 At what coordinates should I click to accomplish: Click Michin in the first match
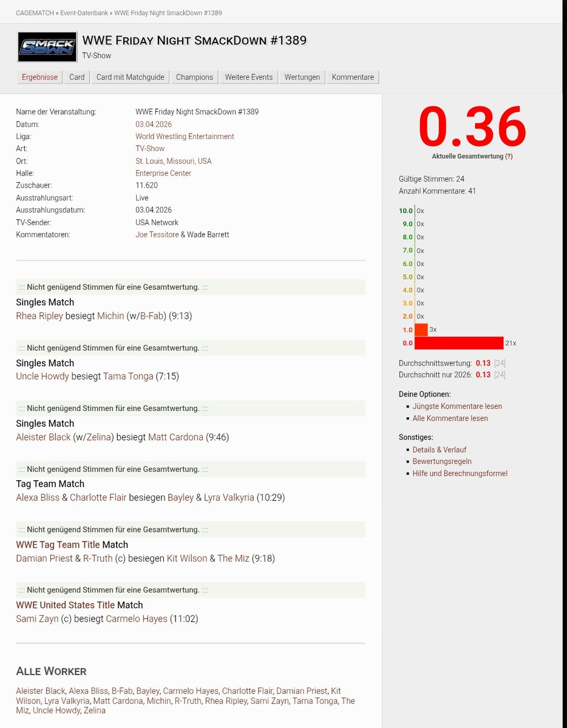pos(110,316)
